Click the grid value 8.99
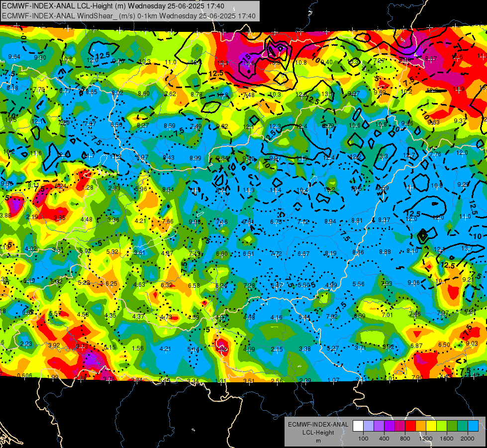Image resolution: width=487 pixels, height=448 pixels. tap(195, 158)
